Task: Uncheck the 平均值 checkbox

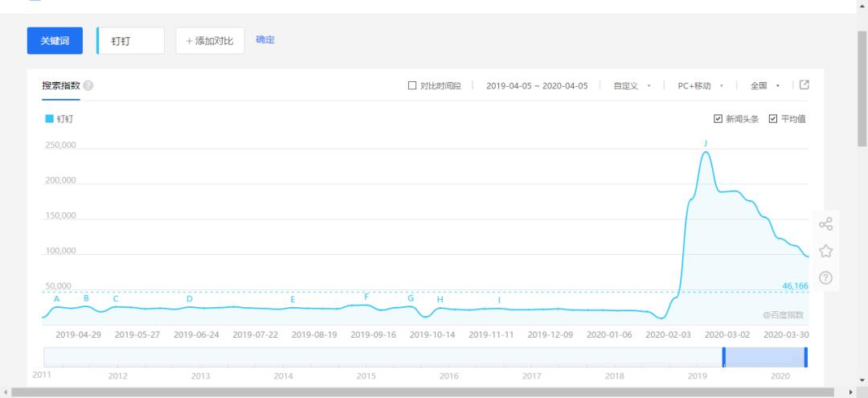Action: 773,118
